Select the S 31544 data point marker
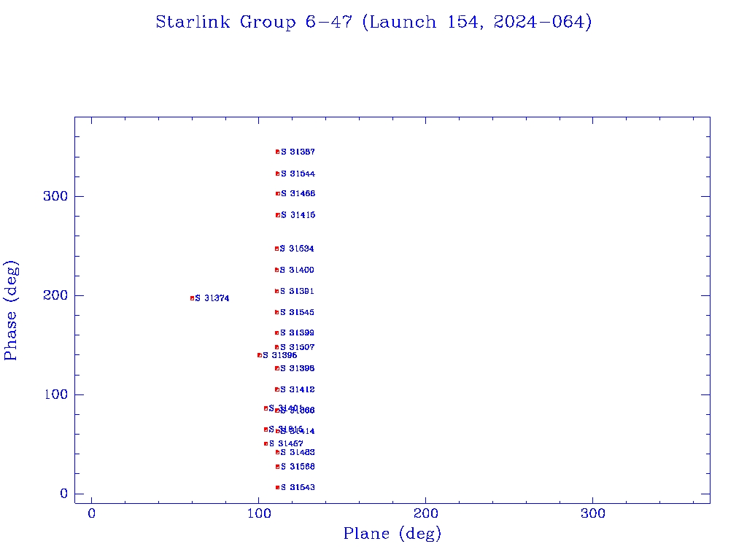The height and width of the screenshot is (560, 747). coord(277,174)
